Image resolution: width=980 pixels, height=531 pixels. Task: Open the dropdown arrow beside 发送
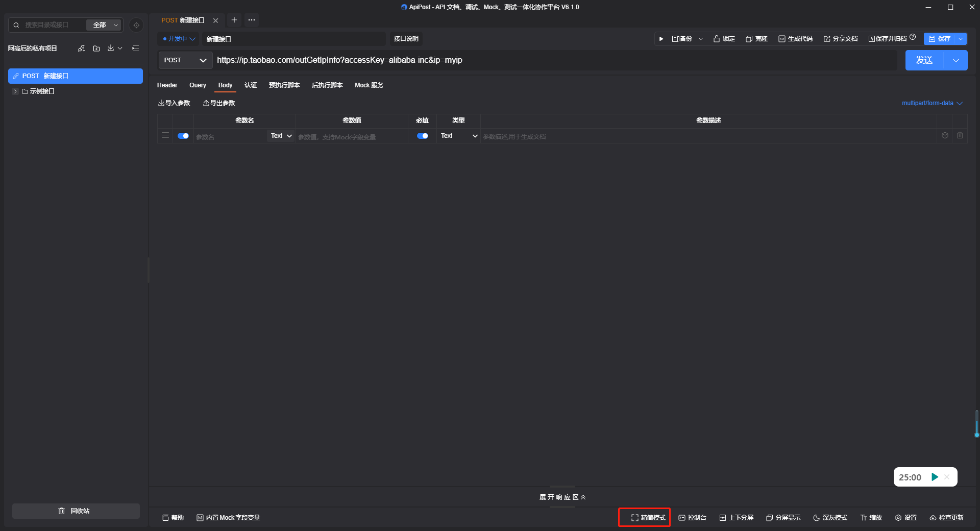click(956, 60)
